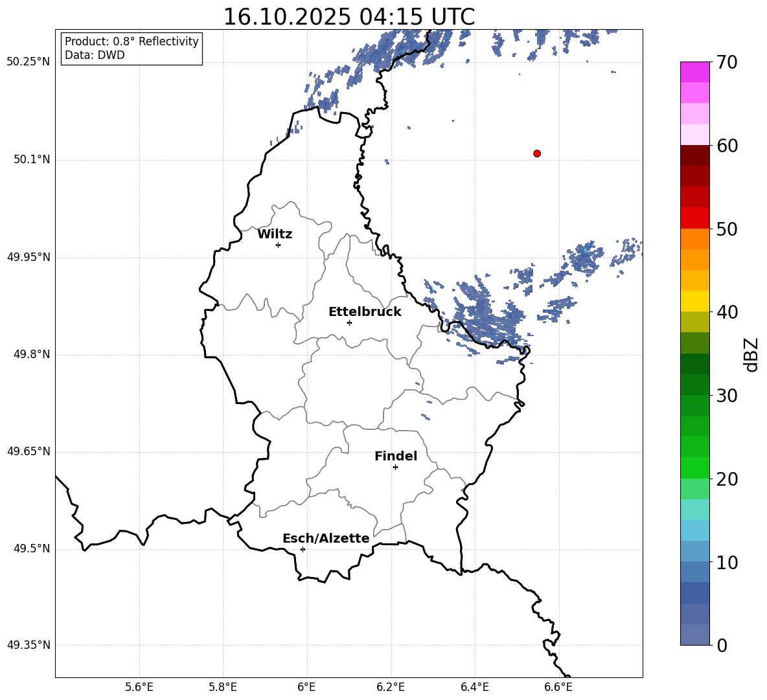Click the 5.8°E longitude label
Image resolution: width=767 pixels, height=700 pixels.
223,687
